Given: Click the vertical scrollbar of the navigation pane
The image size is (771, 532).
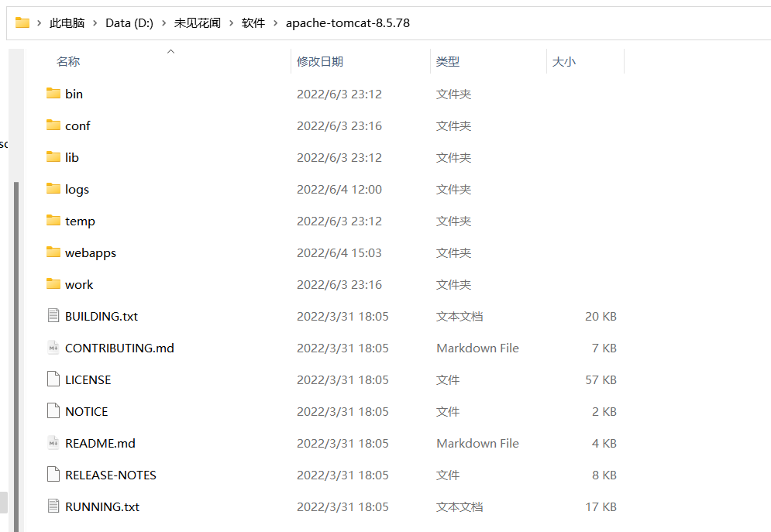Looking at the screenshot, I should 16,357.
